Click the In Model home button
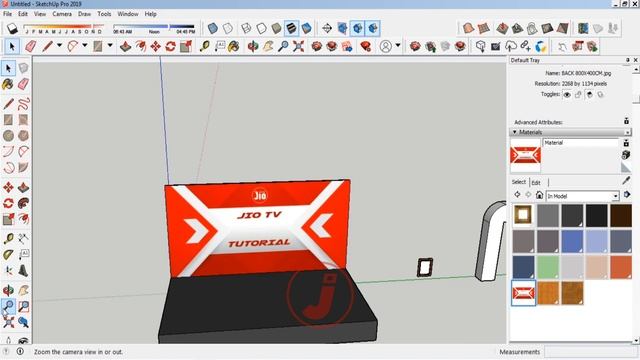Viewport: 640px width, 360px height. tap(539, 195)
